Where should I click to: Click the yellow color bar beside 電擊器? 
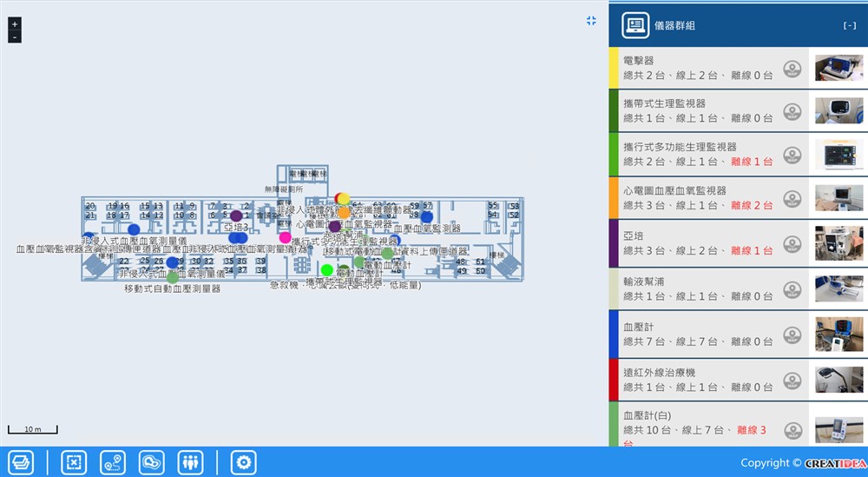[x=613, y=68]
